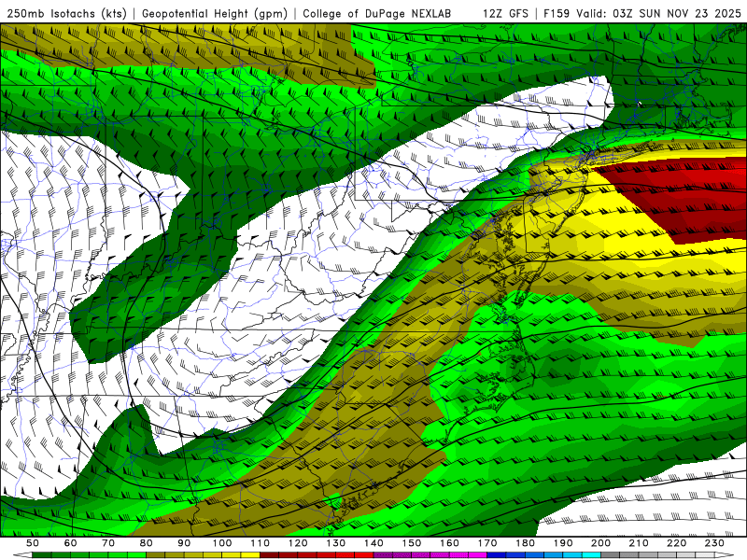Click the '250mb Isotachs (kts)' title text
This screenshot has width=747, height=560.
[x=67, y=13]
